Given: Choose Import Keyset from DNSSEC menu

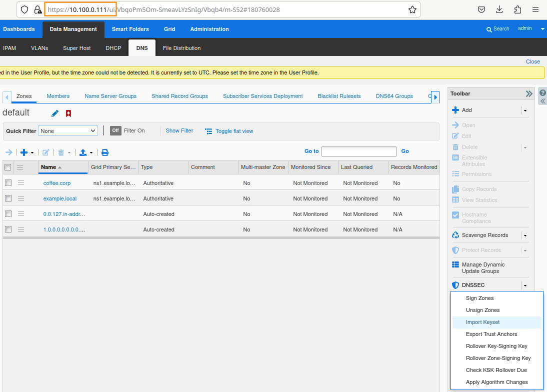Looking at the screenshot, I should click(x=482, y=322).
